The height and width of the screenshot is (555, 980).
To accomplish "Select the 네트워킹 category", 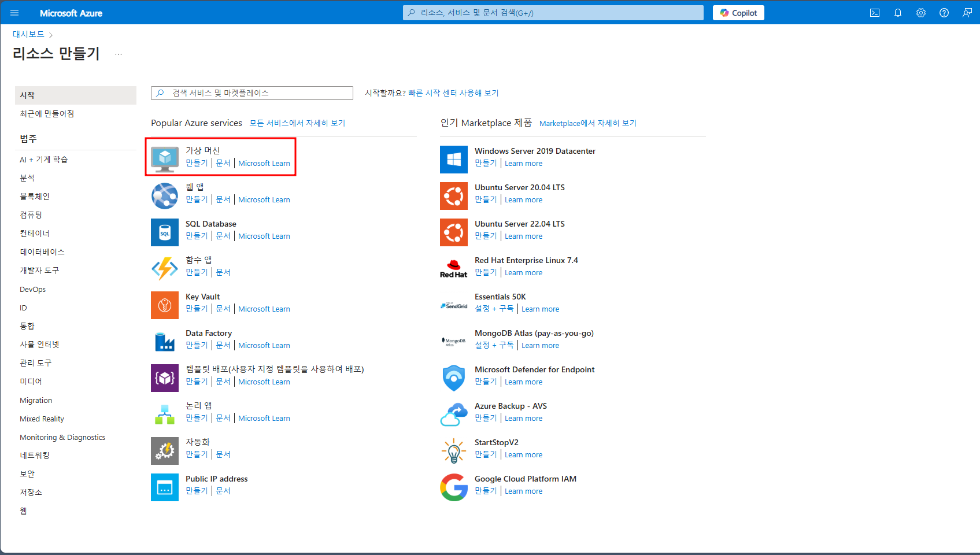I will [35, 456].
